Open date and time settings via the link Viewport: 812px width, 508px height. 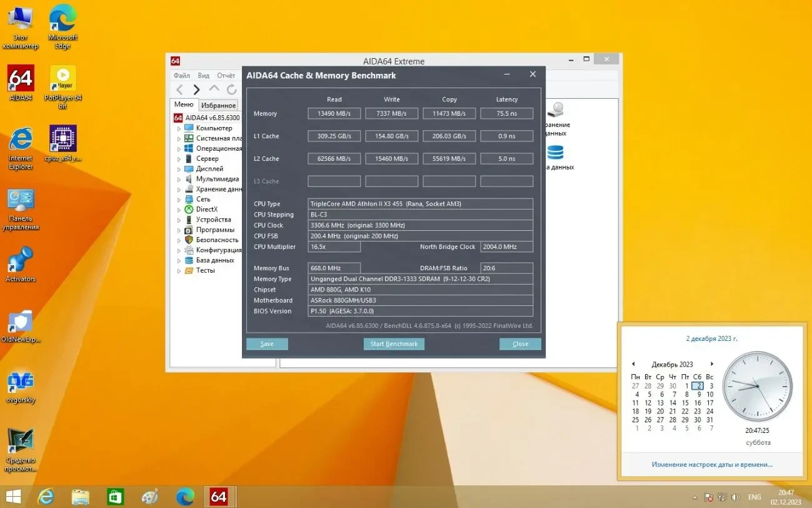click(x=712, y=464)
